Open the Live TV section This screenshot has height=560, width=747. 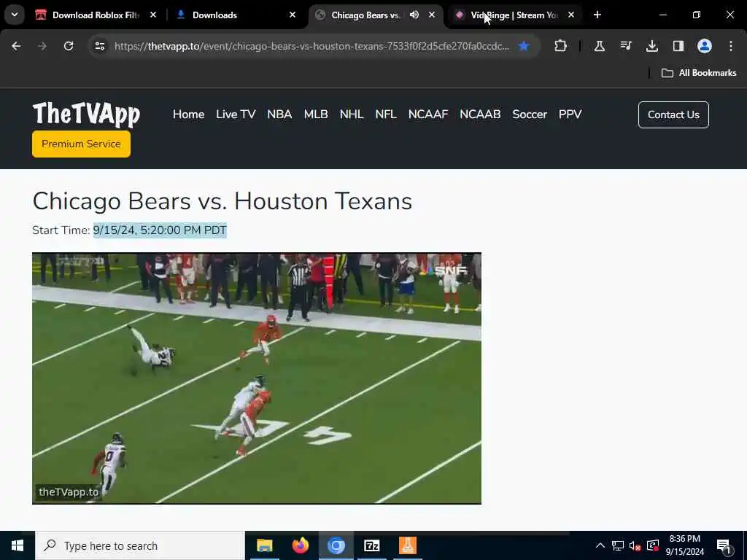click(236, 114)
